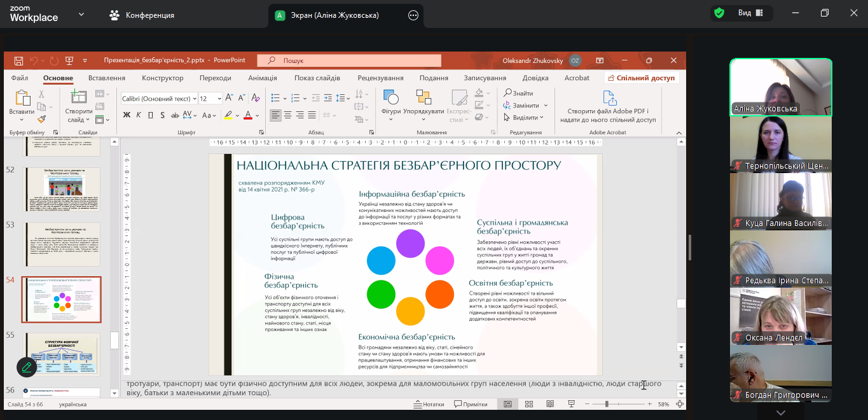
Task: Expand the Calibri font name dropdown
Action: point(194,99)
